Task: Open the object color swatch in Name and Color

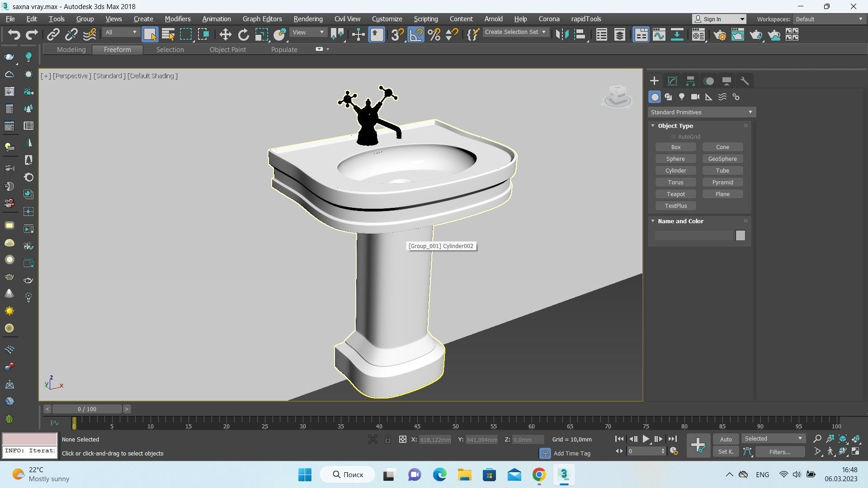Action: (x=740, y=235)
